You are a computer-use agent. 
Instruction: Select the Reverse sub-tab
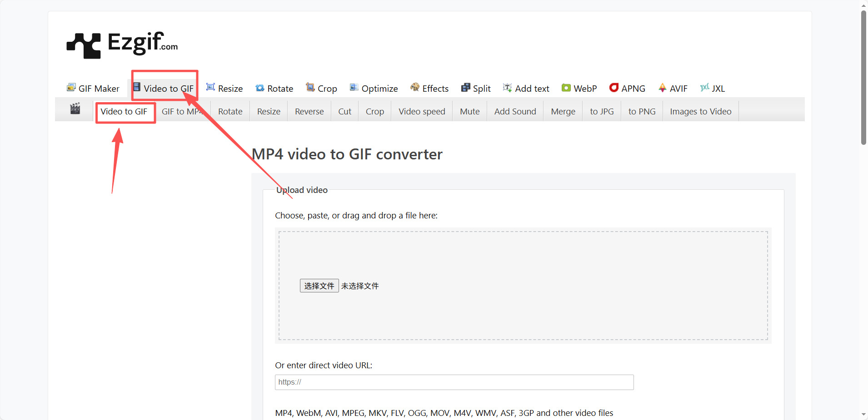(309, 112)
